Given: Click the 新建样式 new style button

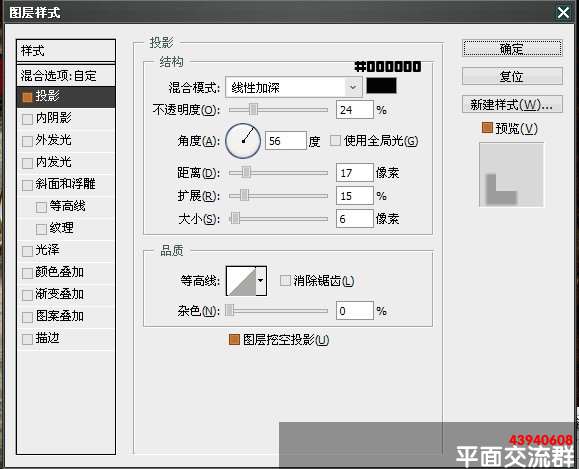Looking at the screenshot, I should click(512, 105).
